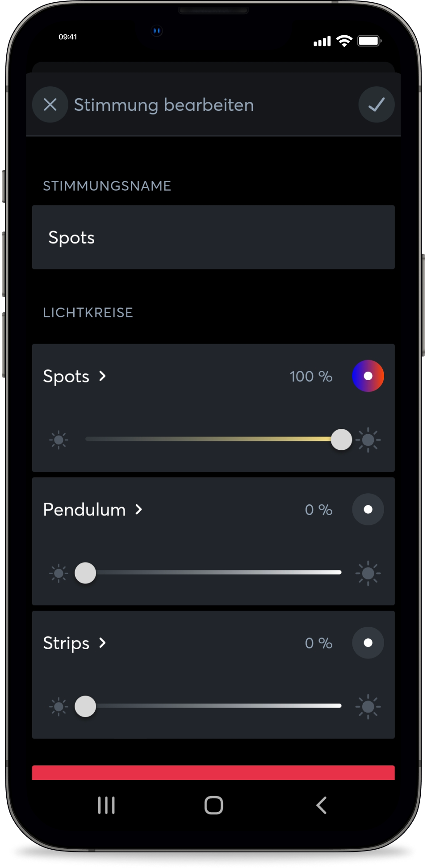This screenshot has height=868, width=427.
Task: Expand the Pendulum light circuit chevron
Action: tap(139, 509)
